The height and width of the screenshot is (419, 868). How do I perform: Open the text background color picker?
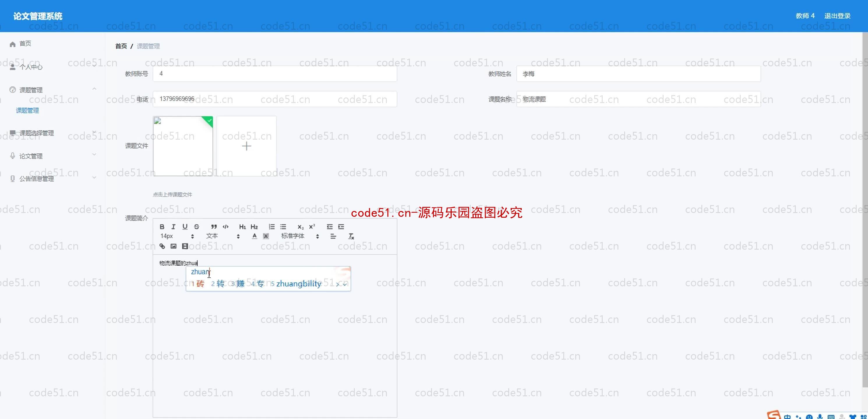(266, 236)
